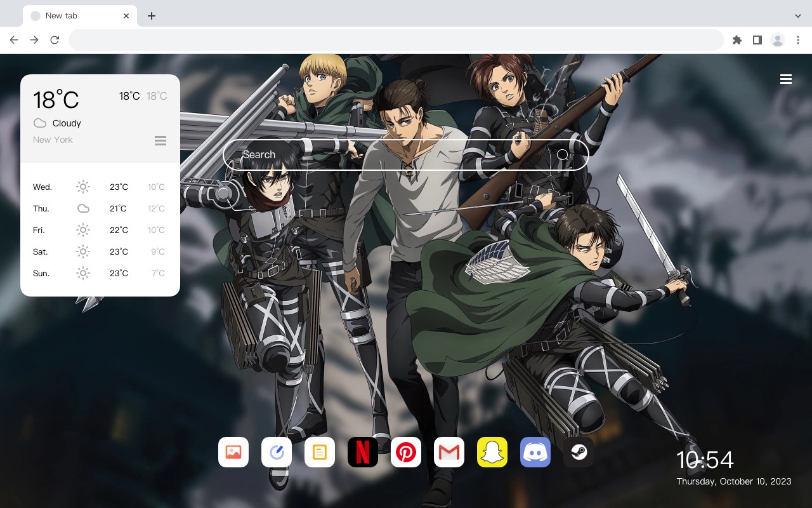Open the Extensions puzzle icon
The width and height of the screenshot is (812, 508).
(x=737, y=40)
